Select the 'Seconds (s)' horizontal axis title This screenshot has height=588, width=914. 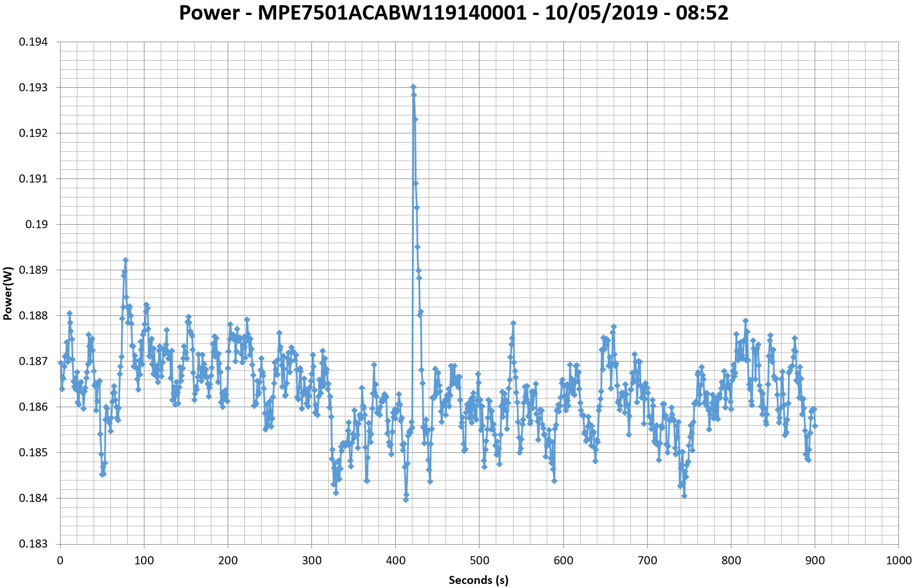pos(478,580)
